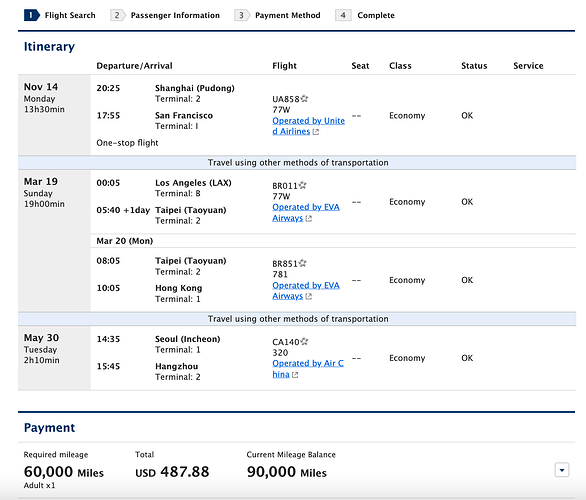Click the star icon beside BR851
Image resolution: width=586 pixels, height=500 pixels.
[303, 263]
